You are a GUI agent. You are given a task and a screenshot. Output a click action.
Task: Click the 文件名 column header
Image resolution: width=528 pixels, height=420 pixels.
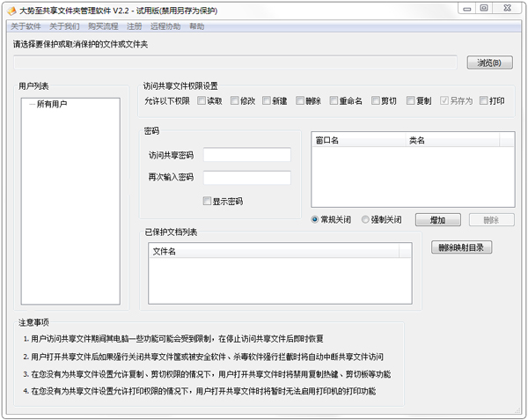274,251
